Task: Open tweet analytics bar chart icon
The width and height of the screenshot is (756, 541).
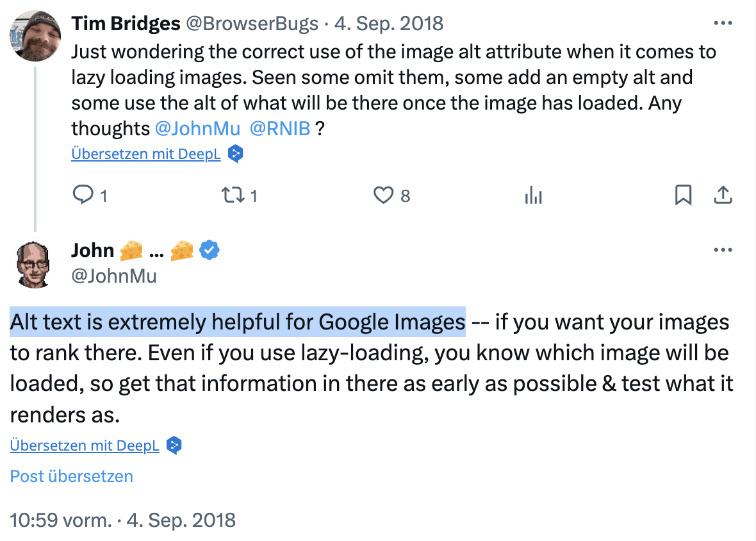Action: coord(533,196)
